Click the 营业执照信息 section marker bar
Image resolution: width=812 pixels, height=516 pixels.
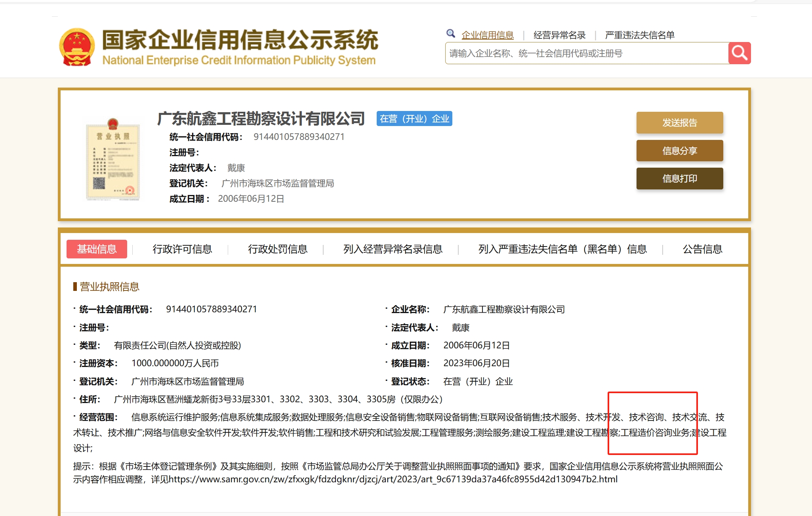[x=74, y=286]
